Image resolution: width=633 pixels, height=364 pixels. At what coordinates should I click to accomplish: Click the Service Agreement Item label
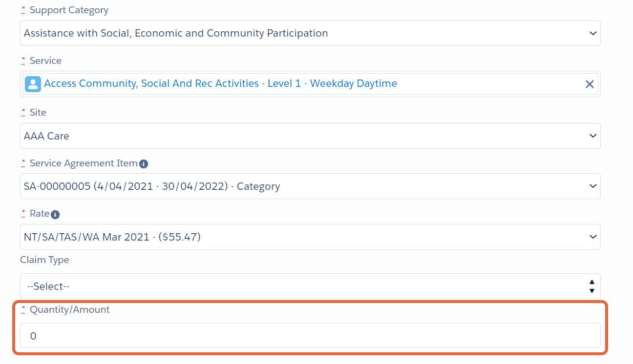point(84,163)
